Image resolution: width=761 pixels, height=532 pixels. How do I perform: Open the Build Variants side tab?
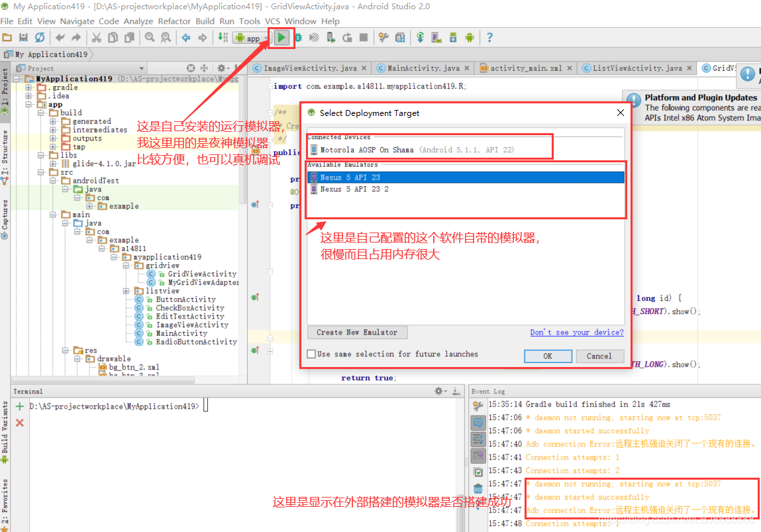point(5,431)
